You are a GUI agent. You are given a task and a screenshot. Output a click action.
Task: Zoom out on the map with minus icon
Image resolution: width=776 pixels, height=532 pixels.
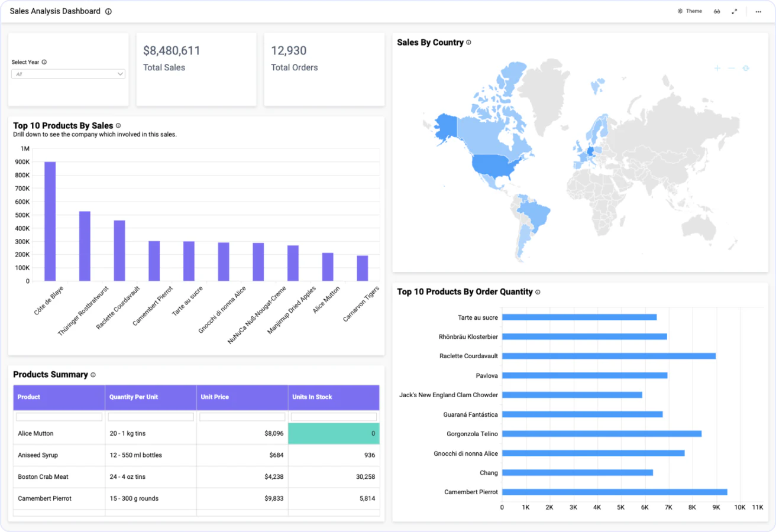pos(732,68)
